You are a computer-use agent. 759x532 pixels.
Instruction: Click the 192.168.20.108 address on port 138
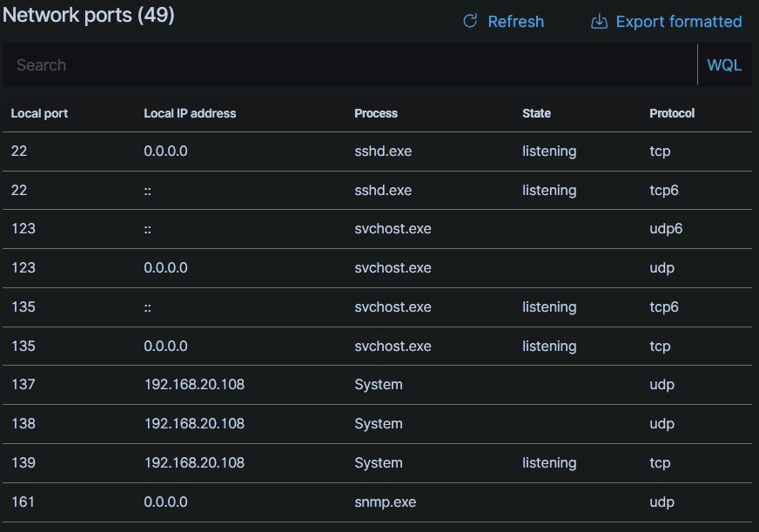[194, 424]
